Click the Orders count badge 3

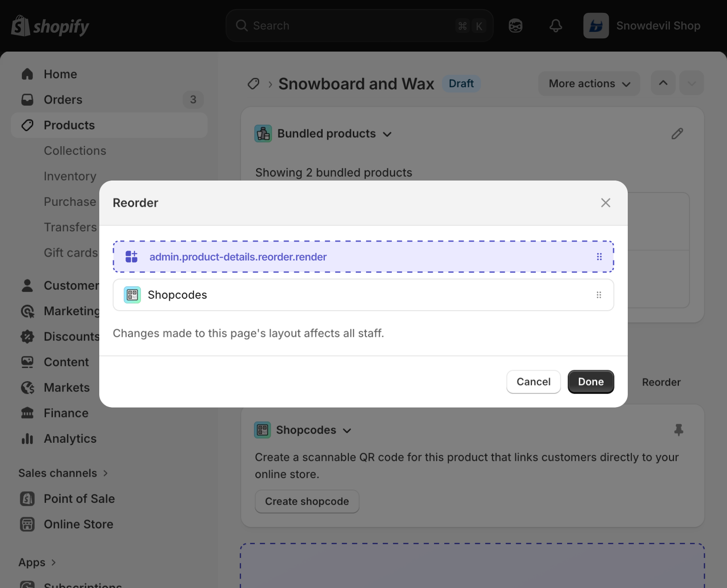(x=193, y=100)
